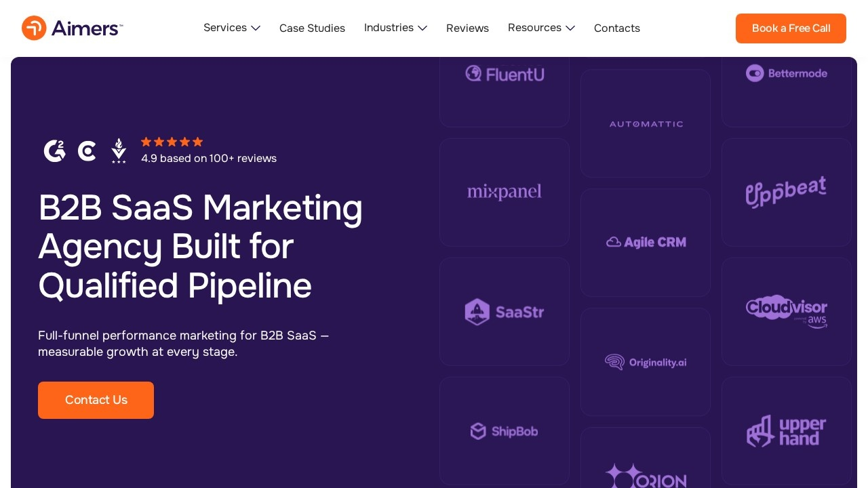Click the Clutch review badge icon
Image resolution: width=868 pixels, height=488 pixels.
pyautogui.click(x=87, y=151)
